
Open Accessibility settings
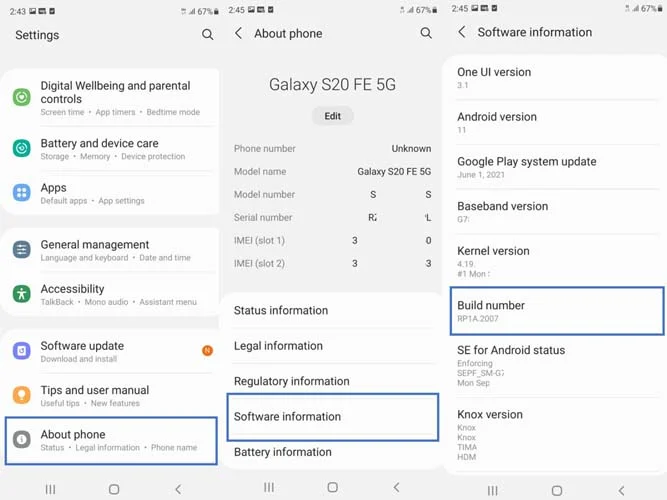click(111, 294)
